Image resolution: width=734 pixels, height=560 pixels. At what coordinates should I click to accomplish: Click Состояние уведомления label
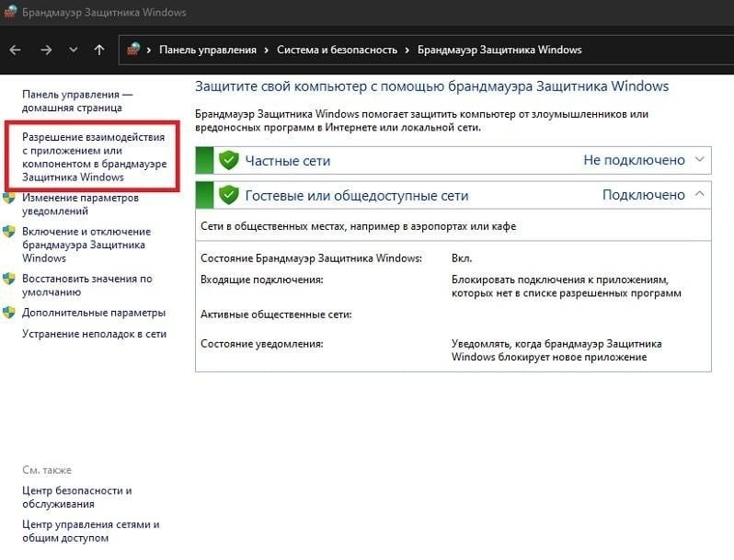click(261, 344)
